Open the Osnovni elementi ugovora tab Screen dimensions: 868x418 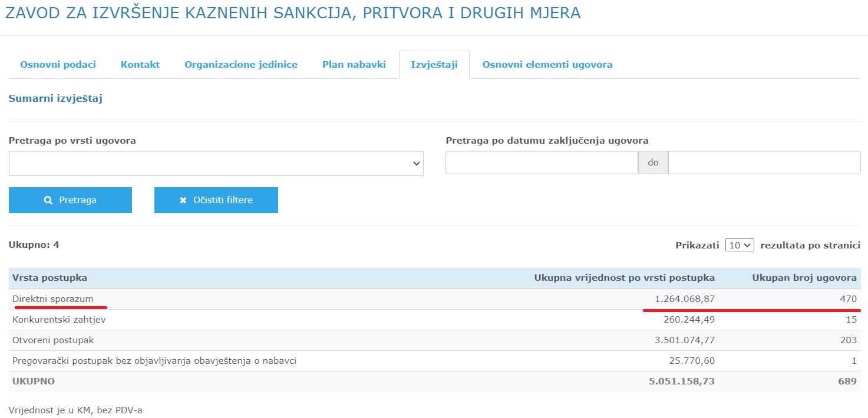pos(547,65)
